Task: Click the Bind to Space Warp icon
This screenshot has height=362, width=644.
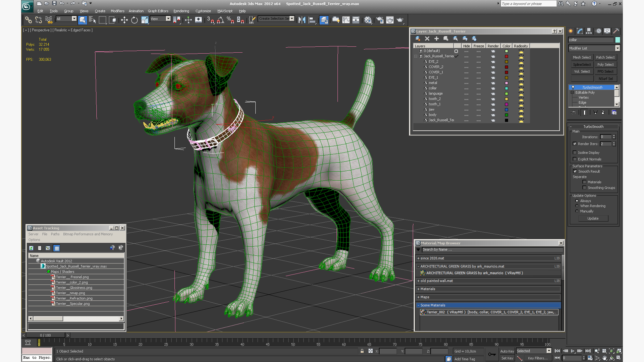Action: 49,20
